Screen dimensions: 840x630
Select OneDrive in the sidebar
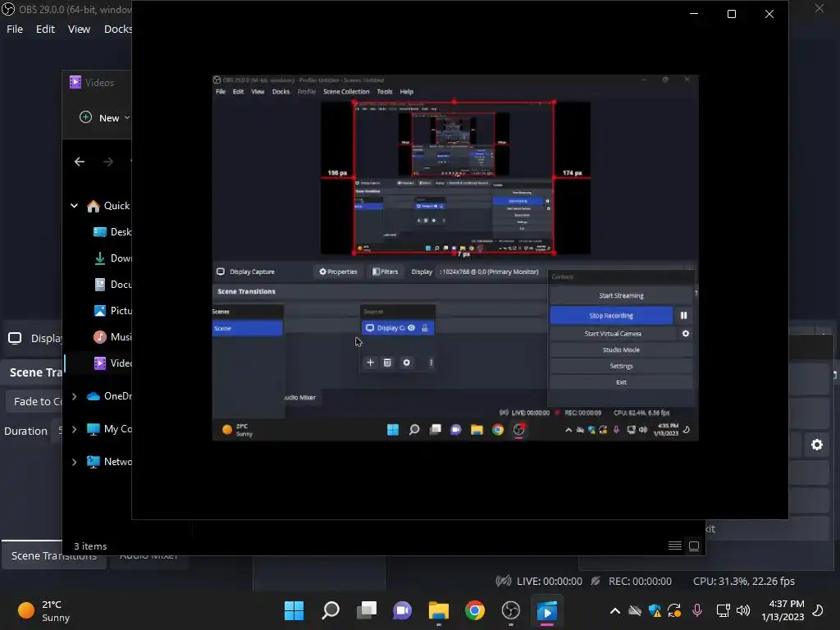click(x=109, y=396)
